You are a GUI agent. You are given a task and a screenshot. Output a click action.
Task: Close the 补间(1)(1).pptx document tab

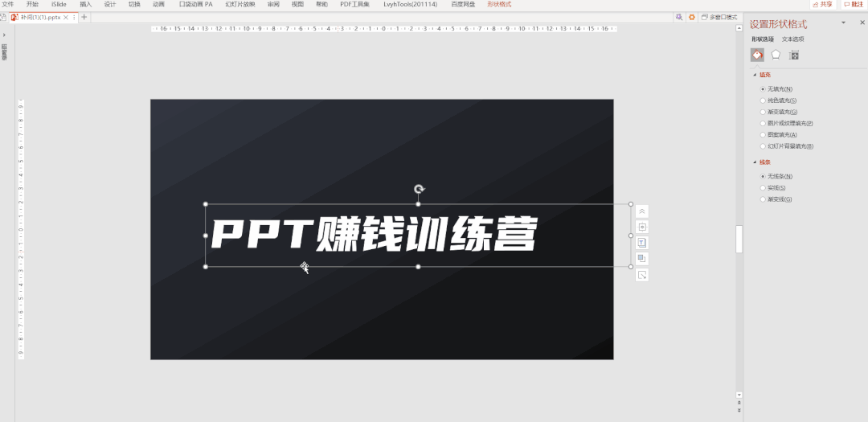66,17
